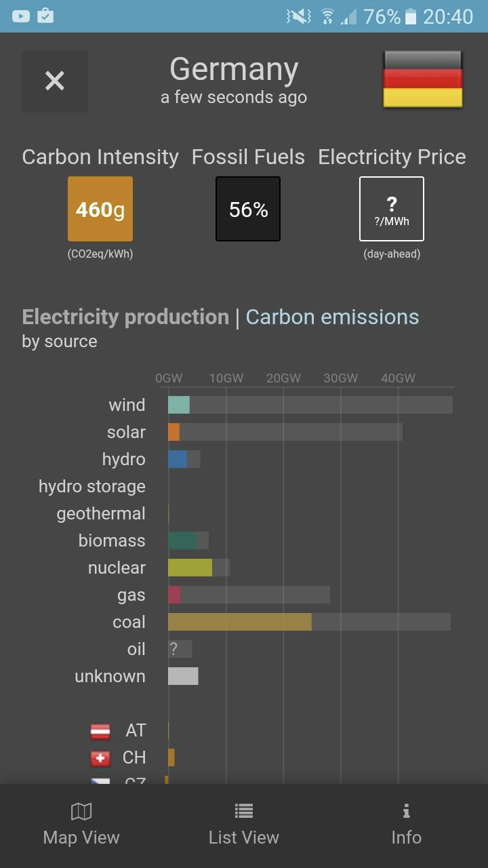Click the Fossil Fuels 56% box
This screenshot has height=868, width=488.
pos(247,209)
